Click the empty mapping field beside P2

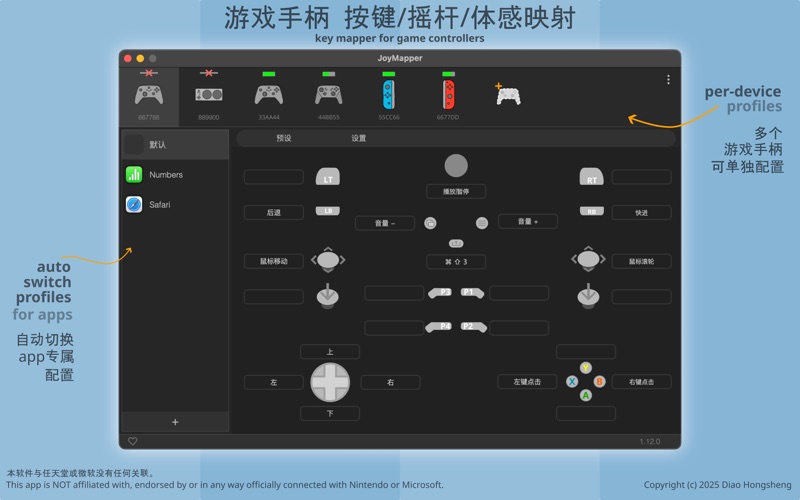pyautogui.click(x=519, y=328)
